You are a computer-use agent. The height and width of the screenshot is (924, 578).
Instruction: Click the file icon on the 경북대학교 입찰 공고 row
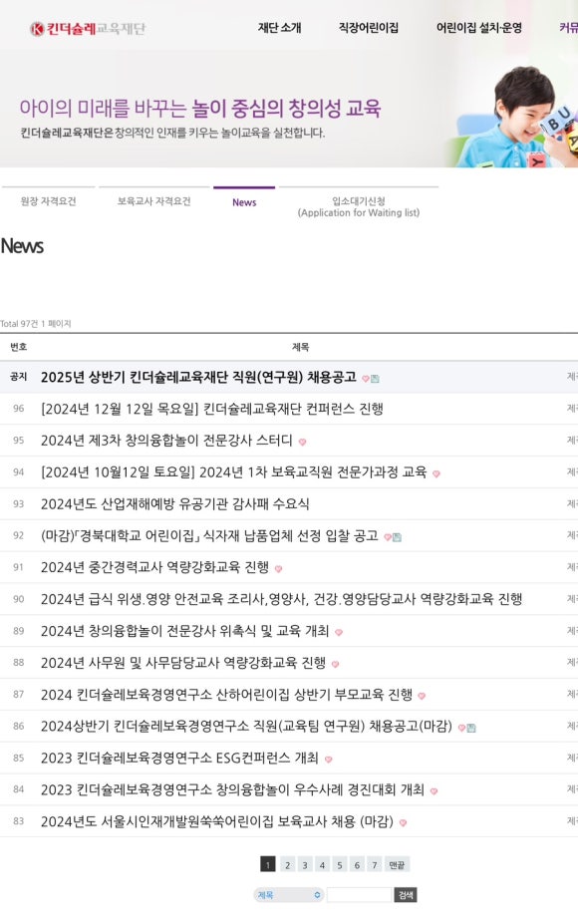[397, 537]
